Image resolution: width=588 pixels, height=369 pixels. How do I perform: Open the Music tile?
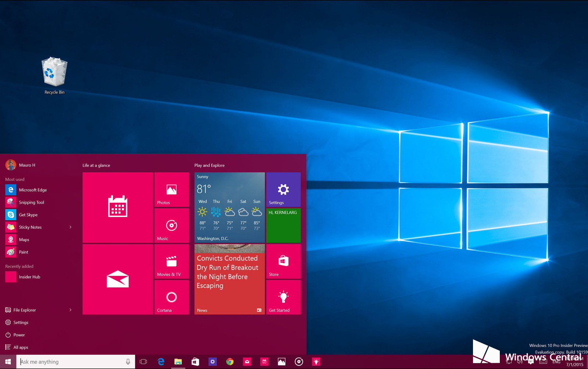click(x=171, y=225)
